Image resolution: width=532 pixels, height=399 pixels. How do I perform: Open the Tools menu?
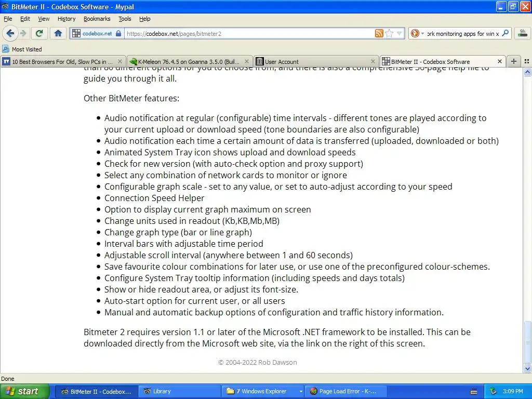(125, 19)
